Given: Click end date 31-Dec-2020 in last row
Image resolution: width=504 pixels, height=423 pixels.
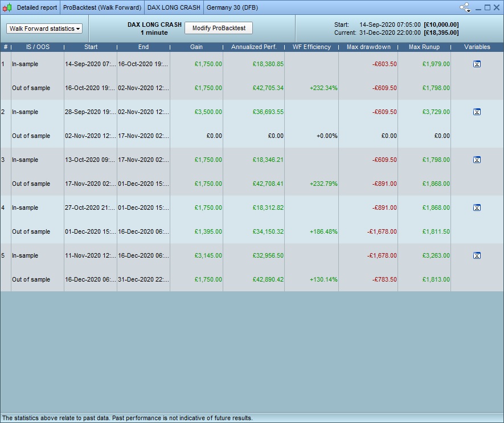Looking at the screenshot, I should [x=143, y=279].
